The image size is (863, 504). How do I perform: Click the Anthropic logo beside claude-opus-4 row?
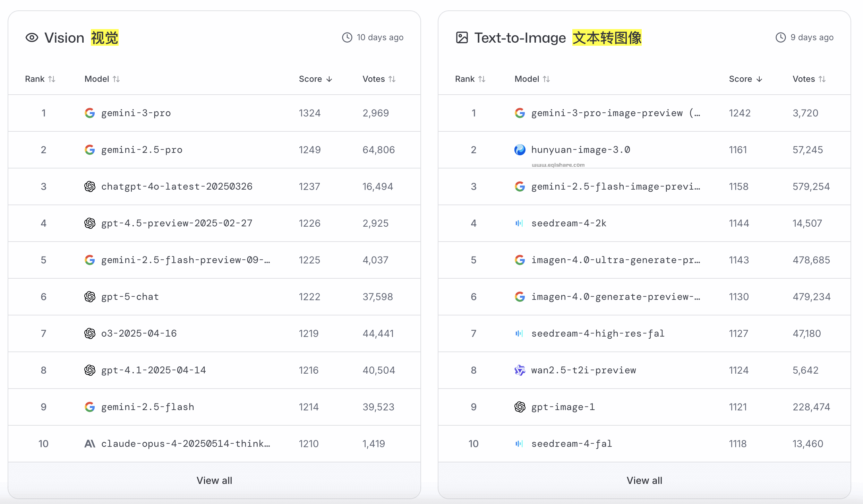90,444
